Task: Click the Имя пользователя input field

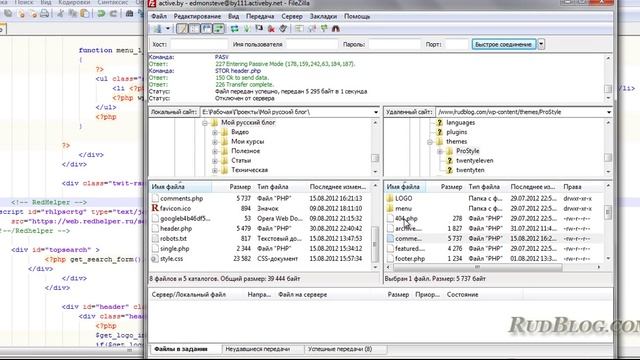Action: coord(312,44)
